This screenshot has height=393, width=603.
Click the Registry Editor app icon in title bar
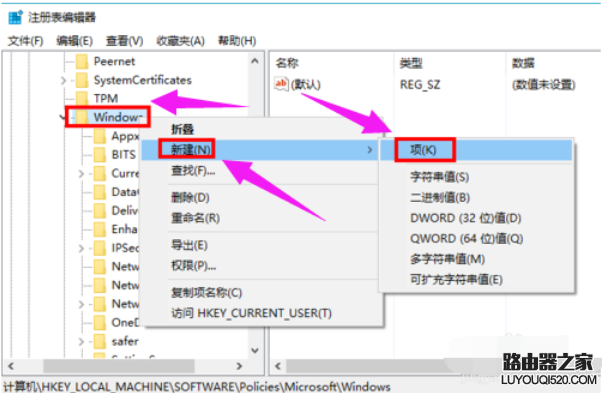coord(15,17)
